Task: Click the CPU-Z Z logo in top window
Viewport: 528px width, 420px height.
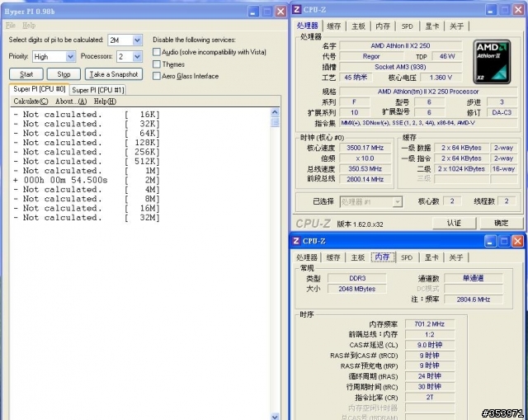Action: pos(297,9)
